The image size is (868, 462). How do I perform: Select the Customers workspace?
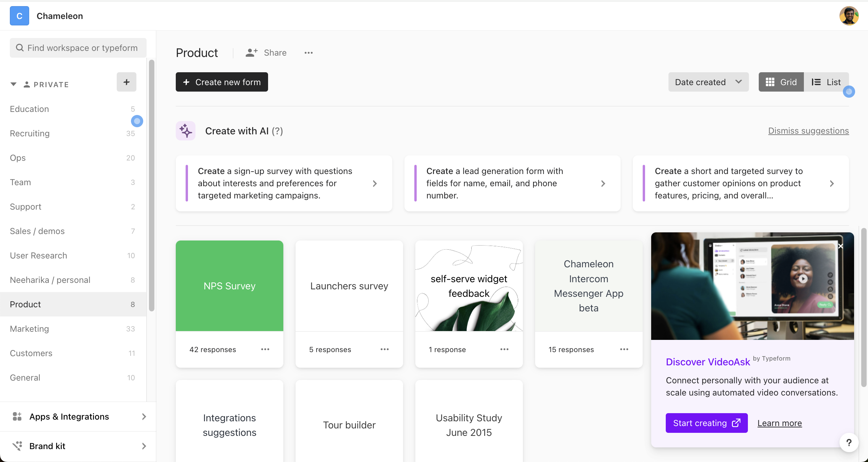coord(73,353)
